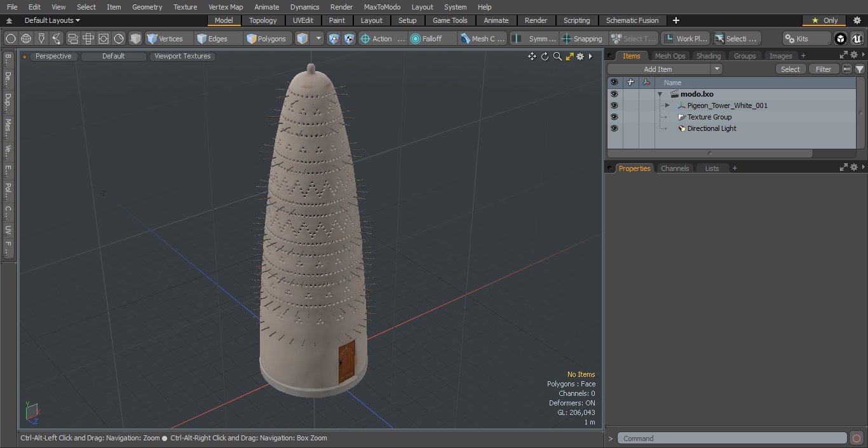Open the Default Layouts dropdown
Image resolution: width=868 pixels, height=448 pixels.
click(x=52, y=20)
